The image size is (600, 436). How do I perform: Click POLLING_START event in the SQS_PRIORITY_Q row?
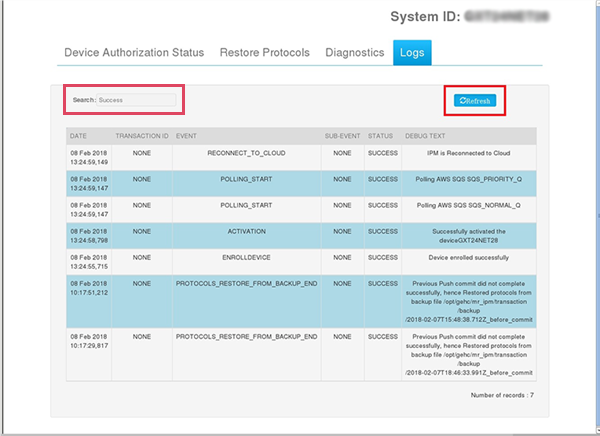tap(246, 179)
